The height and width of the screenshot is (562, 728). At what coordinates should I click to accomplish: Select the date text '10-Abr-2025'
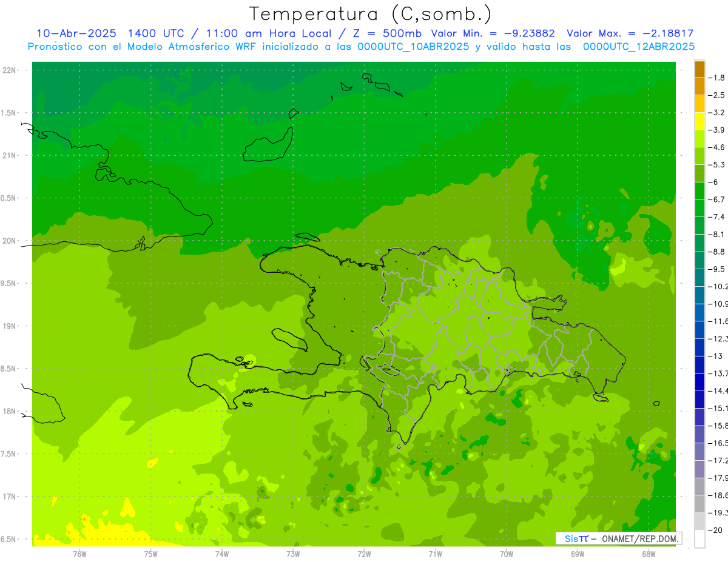pyautogui.click(x=76, y=33)
